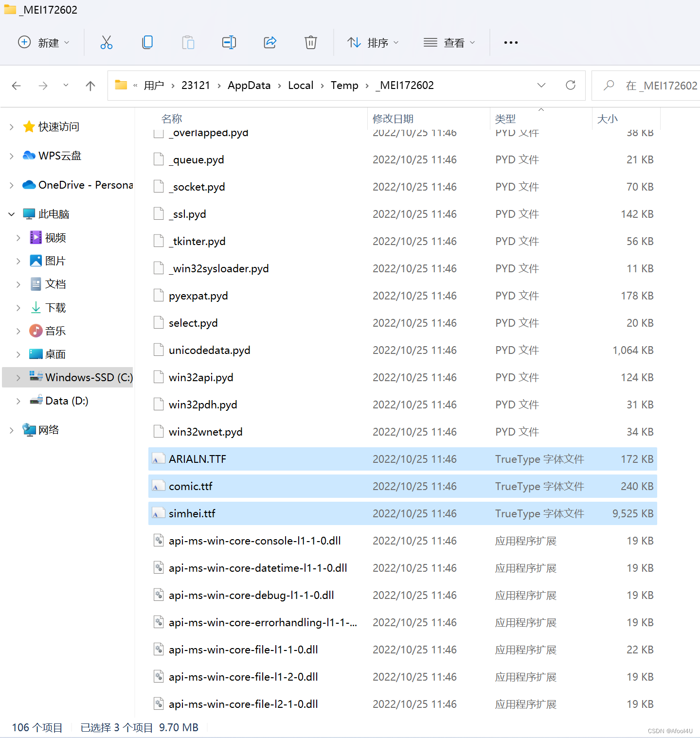Click the back navigation arrow
700x738 pixels.
click(x=17, y=86)
